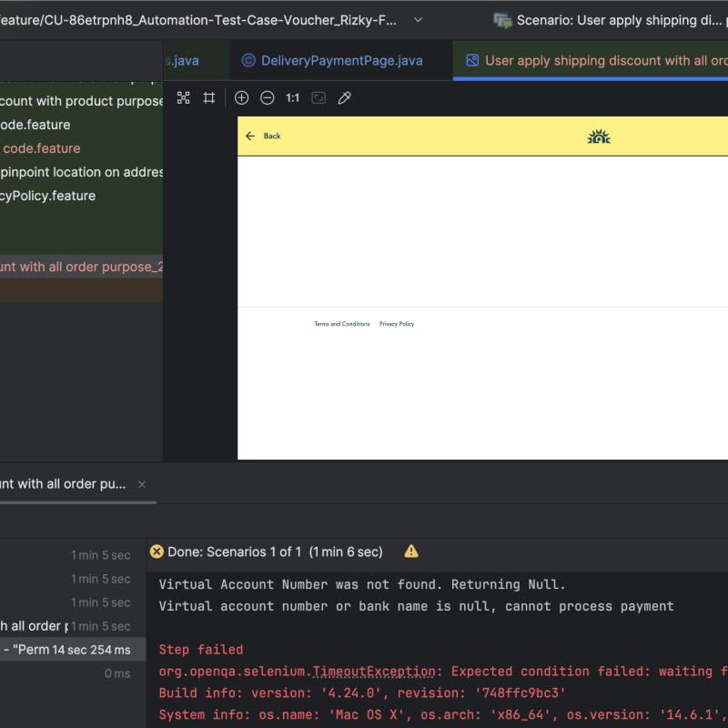The width and height of the screenshot is (728, 728).
Task: Click the Back arrow in the screenshot preview
Action: [x=251, y=136]
